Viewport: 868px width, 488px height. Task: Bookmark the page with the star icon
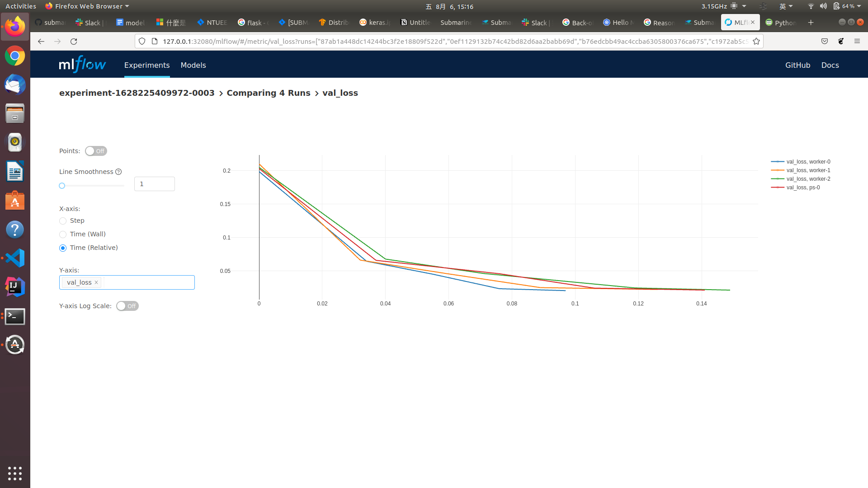(756, 41)
